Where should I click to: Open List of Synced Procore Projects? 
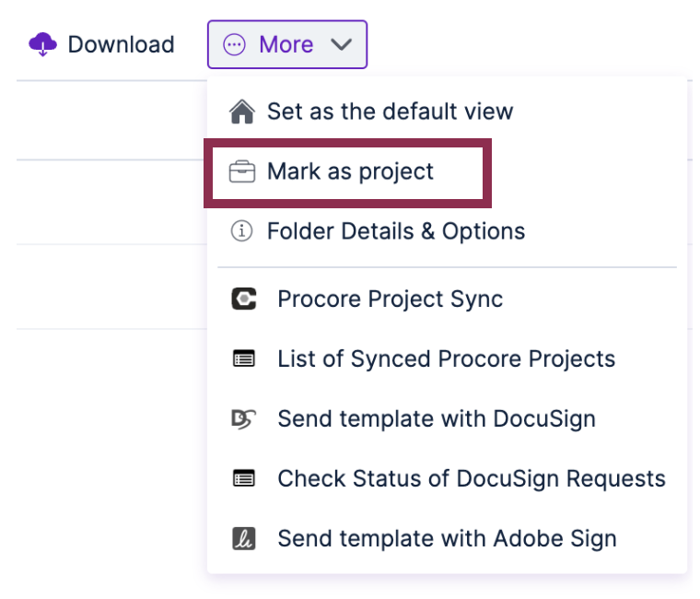point(447,358)
